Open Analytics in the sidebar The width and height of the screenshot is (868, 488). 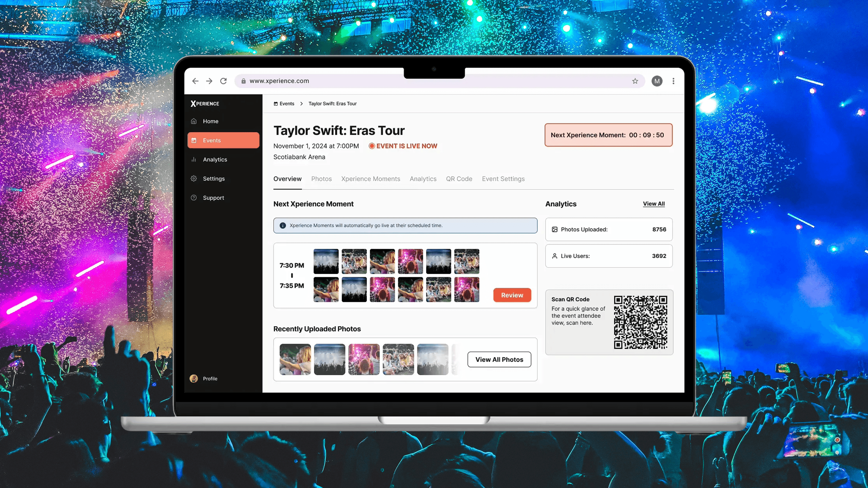point(215,160)
